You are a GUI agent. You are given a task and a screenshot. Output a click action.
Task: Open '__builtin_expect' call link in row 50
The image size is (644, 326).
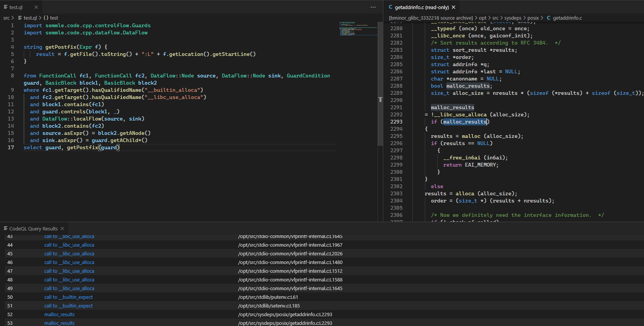coord(68,297)
